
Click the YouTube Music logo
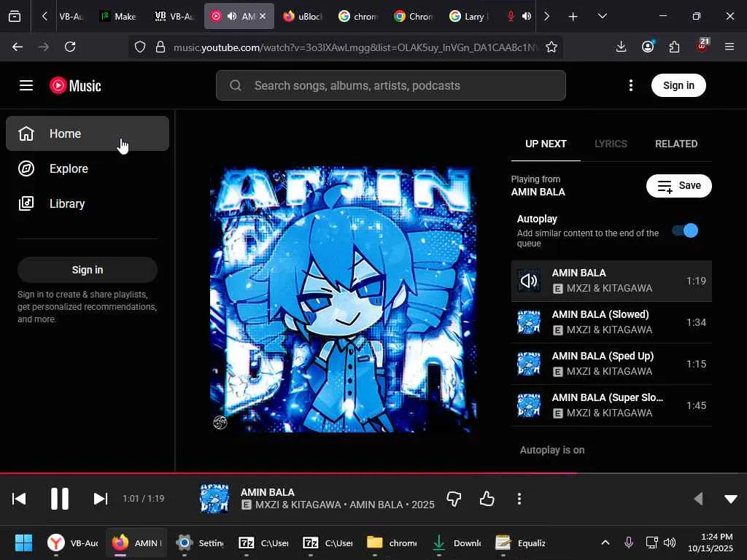click(75, 86)
